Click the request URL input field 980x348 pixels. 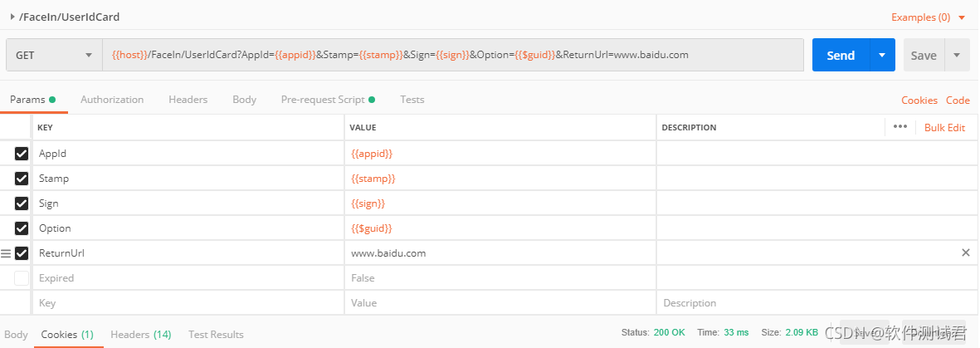tap(452, 55)
